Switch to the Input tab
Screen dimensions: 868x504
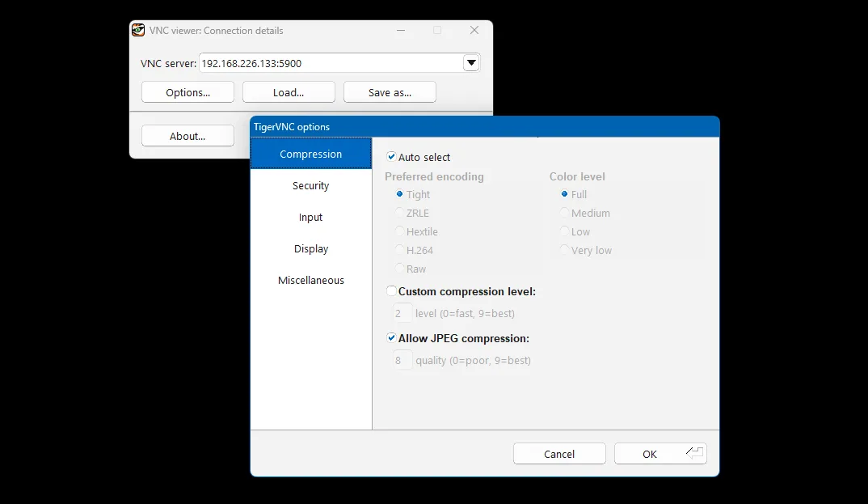point(310,217)
